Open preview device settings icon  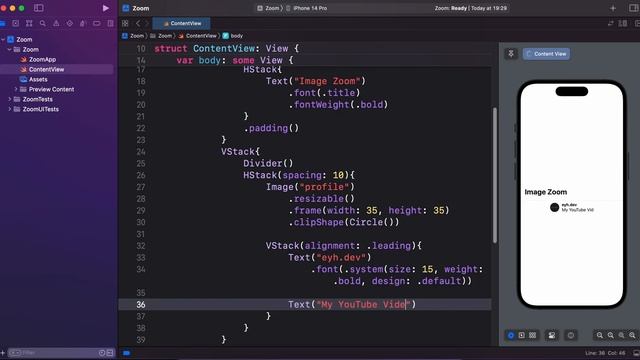[552, 335]
